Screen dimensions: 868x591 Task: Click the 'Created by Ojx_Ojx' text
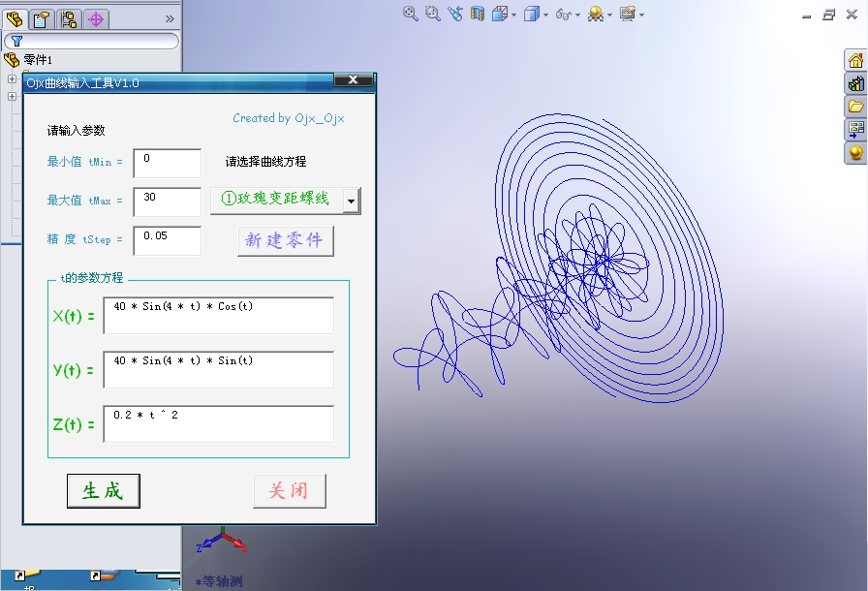click(x=289, y=118)
